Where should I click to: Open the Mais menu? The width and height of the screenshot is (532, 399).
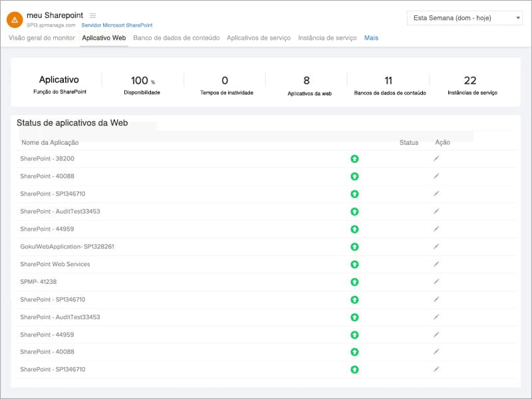click(371, 38)
